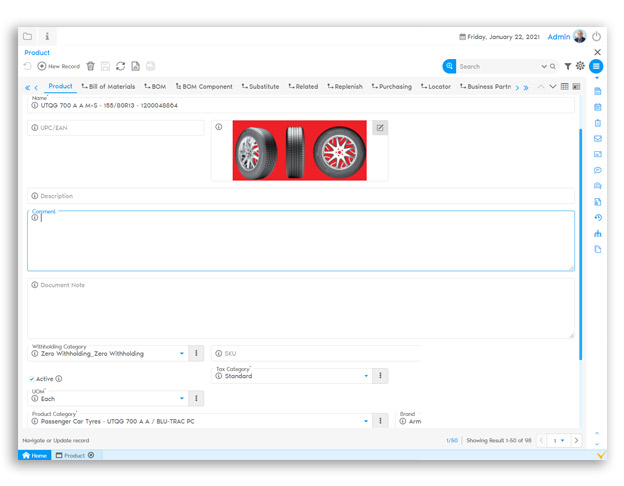Viewport: 624px width, 486px height.
Task: Open the power logout icon
Action: [597, 37]
